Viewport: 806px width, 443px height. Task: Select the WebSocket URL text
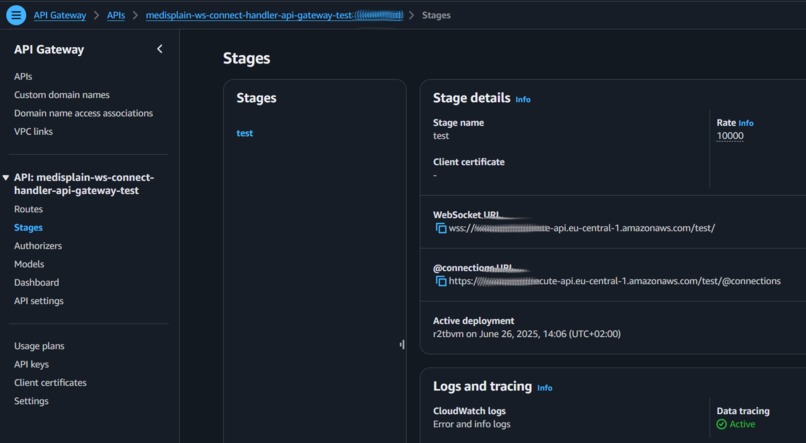(x=582, y=228)
